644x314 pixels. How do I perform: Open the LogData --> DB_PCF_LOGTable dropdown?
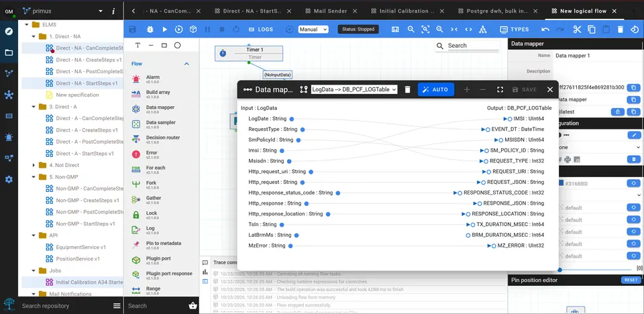[354, 90]
